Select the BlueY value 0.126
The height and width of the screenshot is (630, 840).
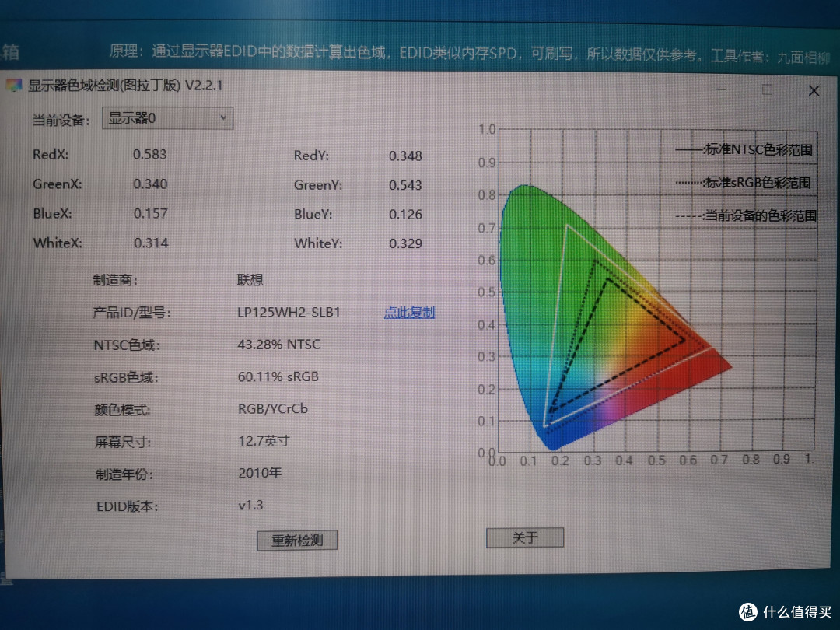[405, 215]
